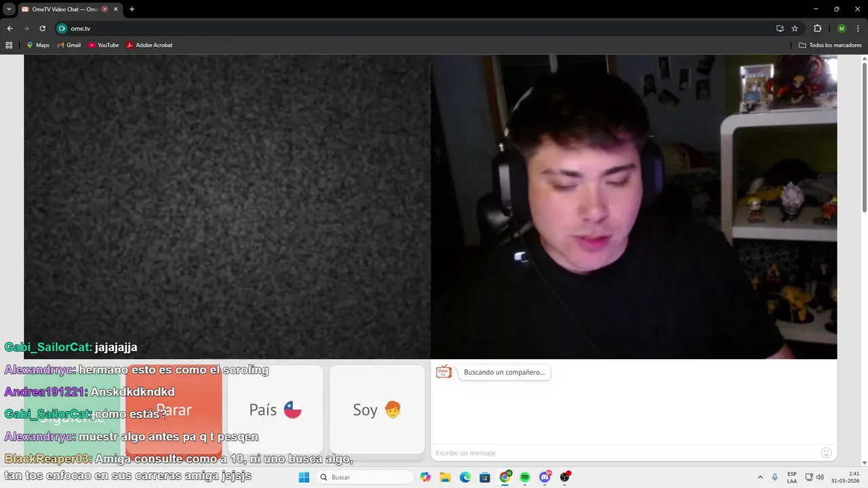868x488 pixels.
Task: Open the Gmail bookmark
Action: click(69, 45)
